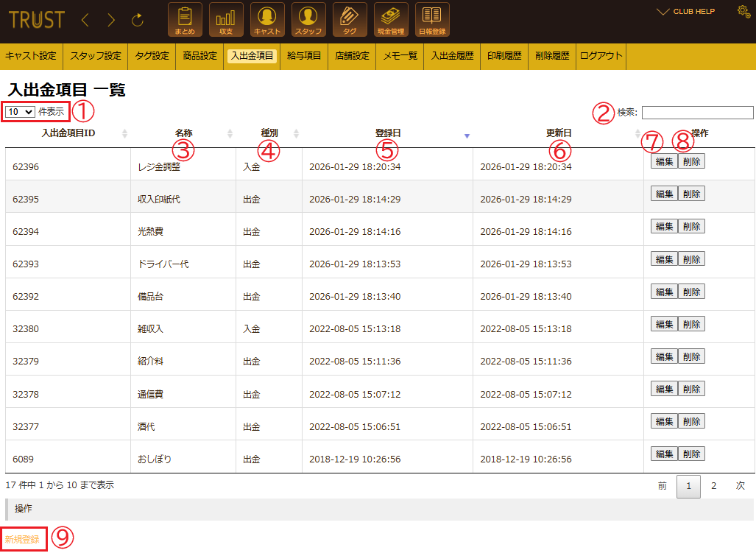The height and width of the screenshot is (553, 756).
Task: Click the settings gear icon
Action: point(743,11)
